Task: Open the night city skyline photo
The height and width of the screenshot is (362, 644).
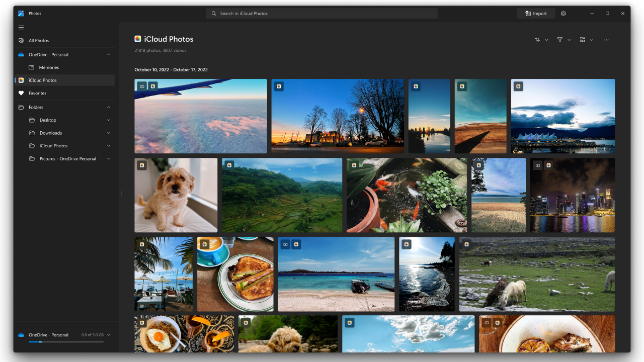Action: pos(573,195)
